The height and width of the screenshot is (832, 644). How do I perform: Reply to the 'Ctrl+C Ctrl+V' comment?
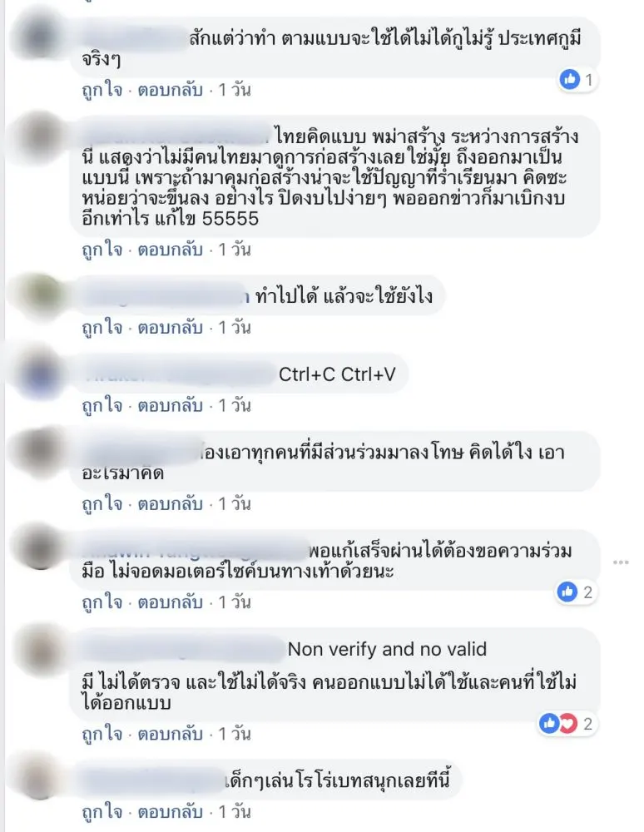point(171,406)
